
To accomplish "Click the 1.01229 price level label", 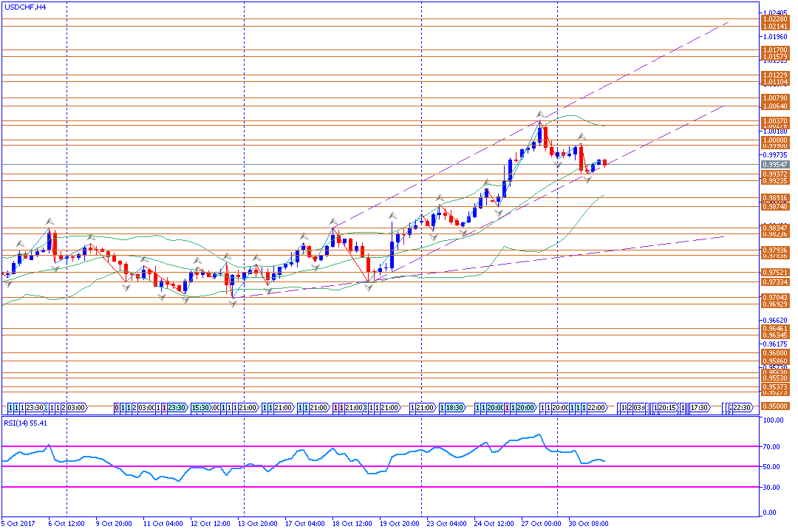I will coord(775,75).
